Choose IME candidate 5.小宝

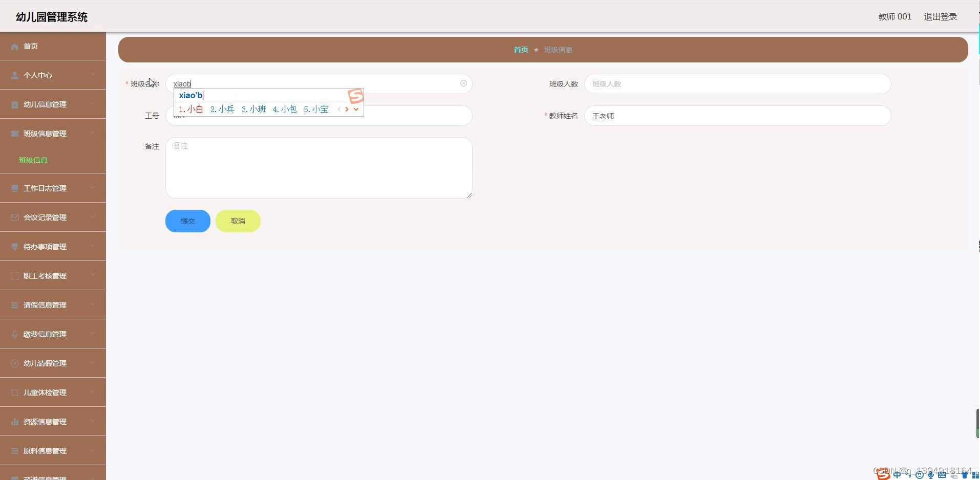pos(316,109)
